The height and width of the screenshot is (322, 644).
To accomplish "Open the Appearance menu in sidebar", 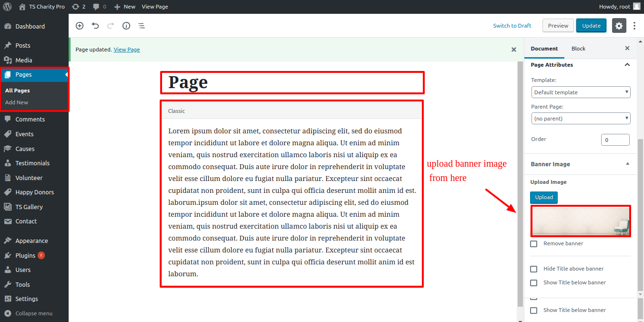I will coord(31,241).
